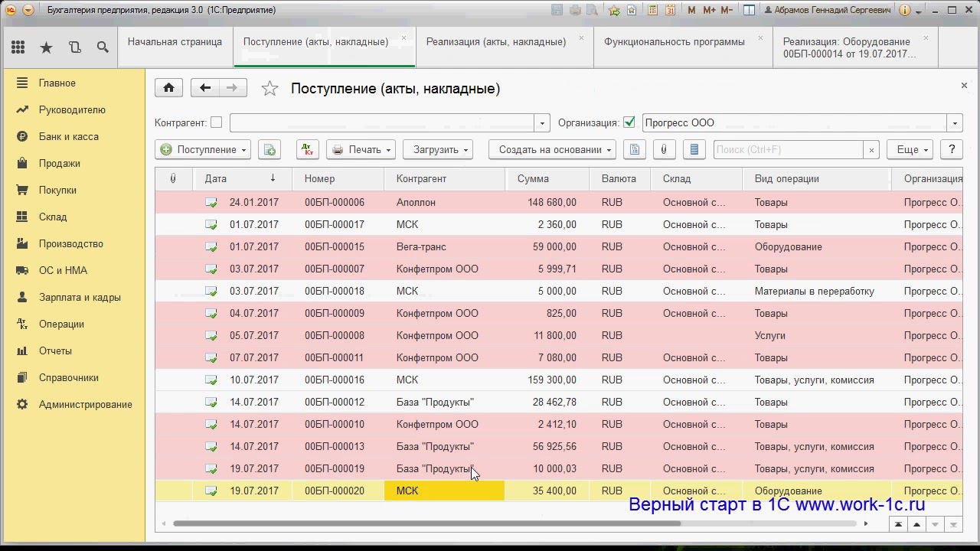
Task: Open the sections menu grid icon
Action: (x=18, y=47)
